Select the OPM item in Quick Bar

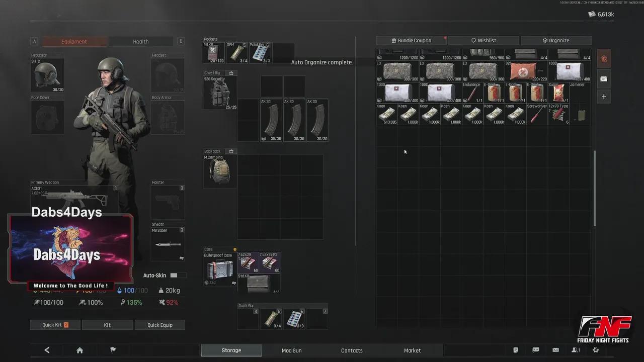click(x=271, y=319)
